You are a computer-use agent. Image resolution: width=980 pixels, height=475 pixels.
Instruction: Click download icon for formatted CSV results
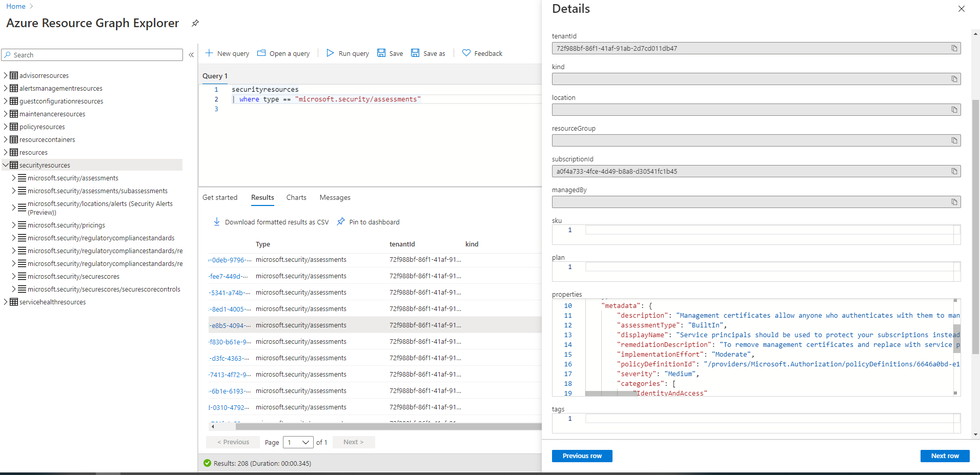pos(217,222)
